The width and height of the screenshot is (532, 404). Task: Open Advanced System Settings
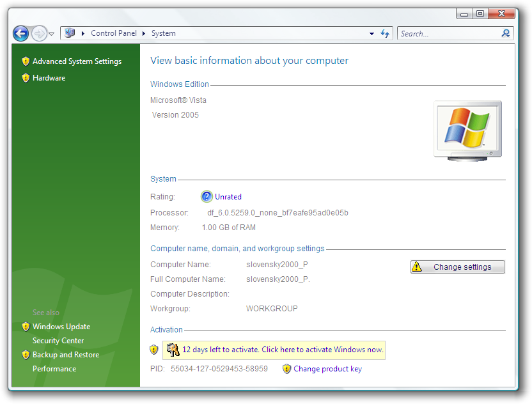click(77, 61)
